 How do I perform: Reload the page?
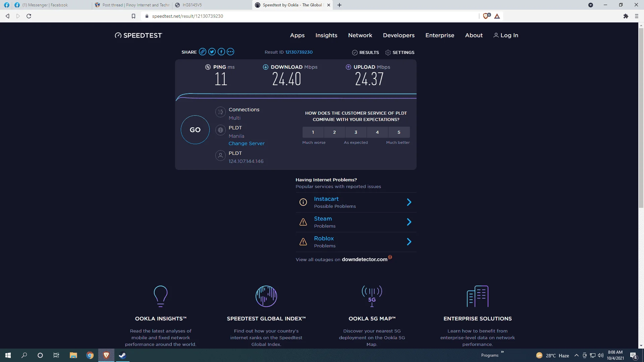[29, 16]
